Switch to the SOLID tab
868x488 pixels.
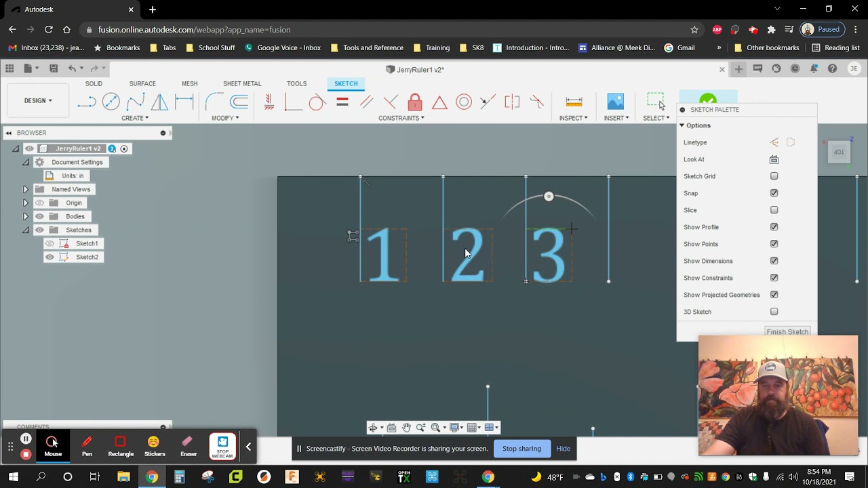coord(94,83)
